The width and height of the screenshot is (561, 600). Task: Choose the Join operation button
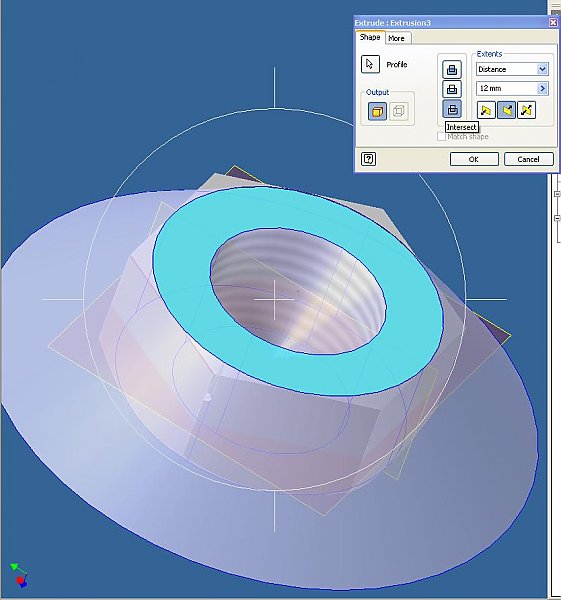[x=452, y=69]
